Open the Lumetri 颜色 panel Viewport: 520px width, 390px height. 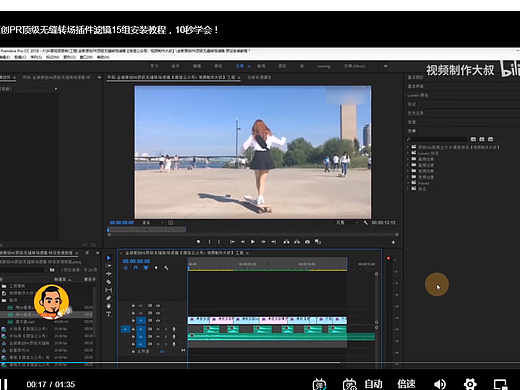pos(418,95)
